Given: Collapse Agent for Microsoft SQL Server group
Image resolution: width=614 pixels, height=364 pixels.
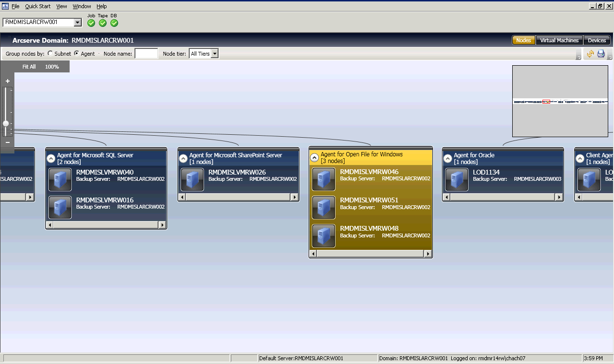Looking at the screenshot, I should pos(51,158).
